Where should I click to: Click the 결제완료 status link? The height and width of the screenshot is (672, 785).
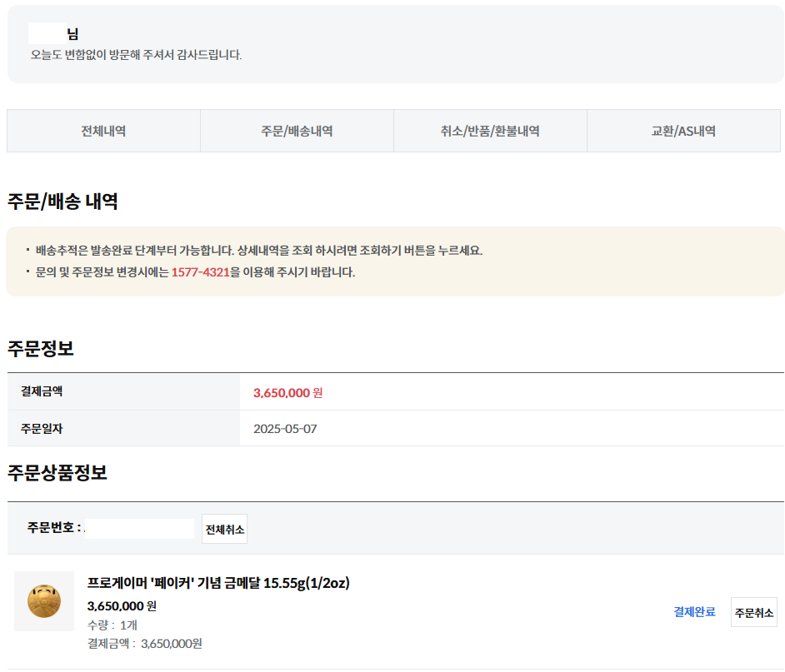(x=694, y=612)
